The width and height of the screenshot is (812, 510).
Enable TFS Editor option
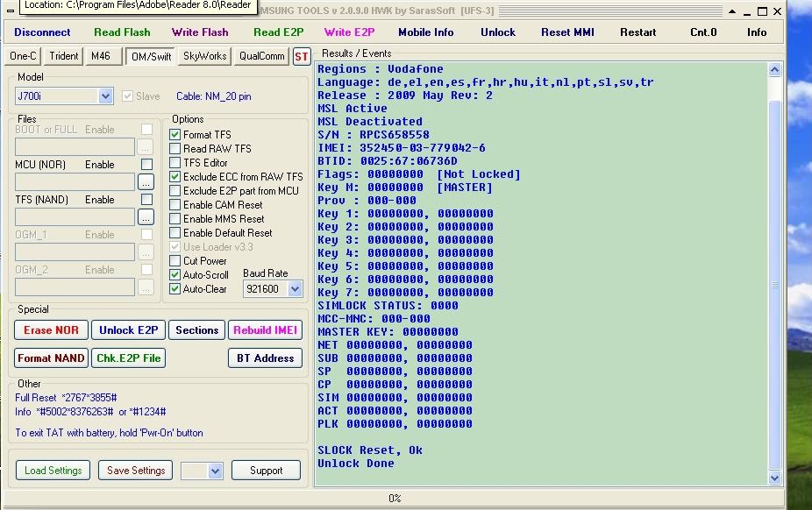coord(175,162)
